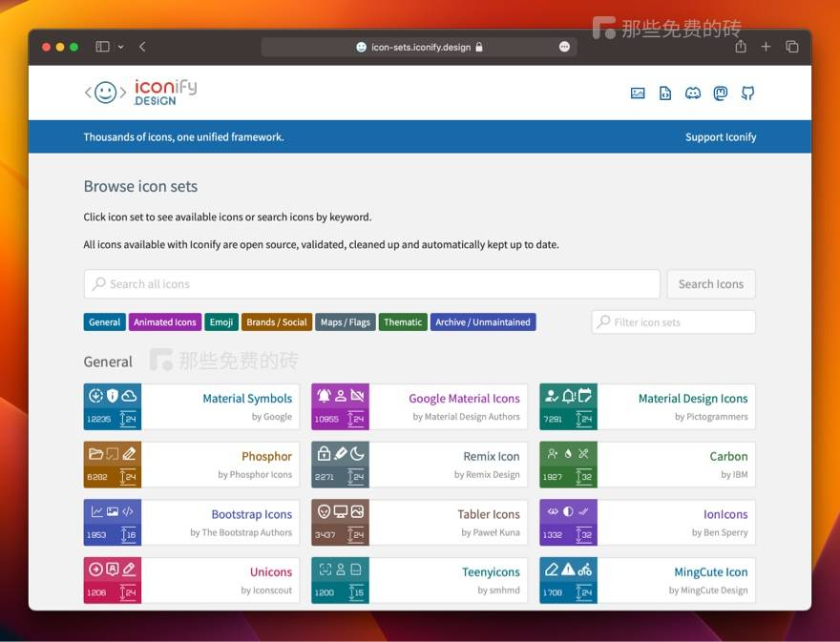Click the Safari share icon
This screenshot has height=642, width=840.
tap(741, 47)
